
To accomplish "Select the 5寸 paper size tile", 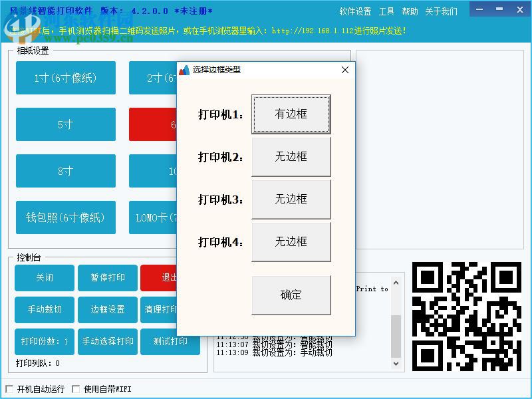I will point(65,124).
